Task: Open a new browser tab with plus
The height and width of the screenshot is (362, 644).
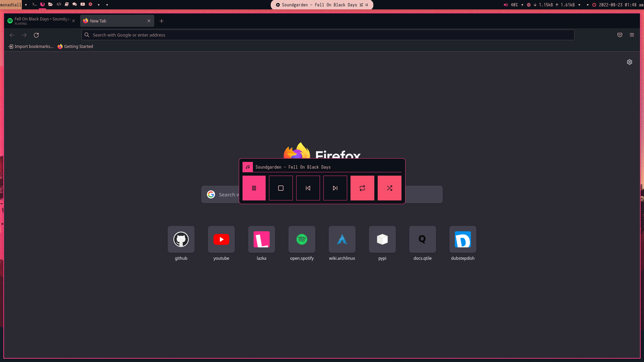Action: (161, 21)
